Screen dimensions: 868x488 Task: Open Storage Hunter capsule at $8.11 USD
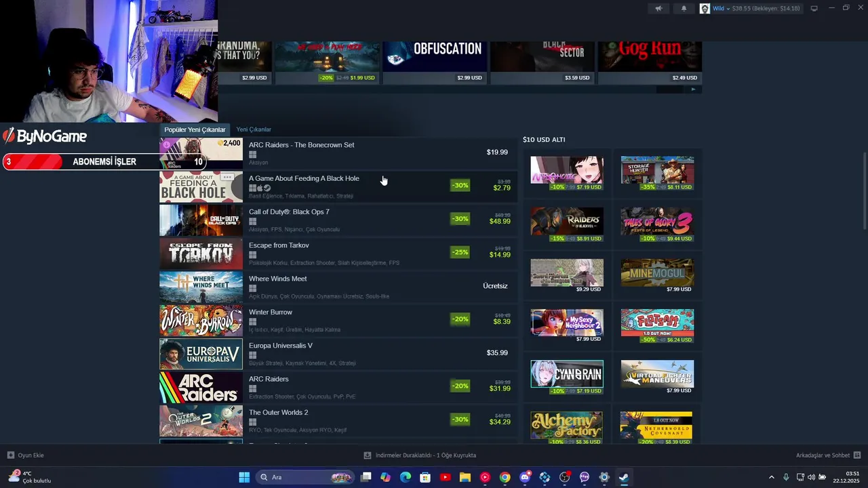pyautogui.click(x=657, y=174)
